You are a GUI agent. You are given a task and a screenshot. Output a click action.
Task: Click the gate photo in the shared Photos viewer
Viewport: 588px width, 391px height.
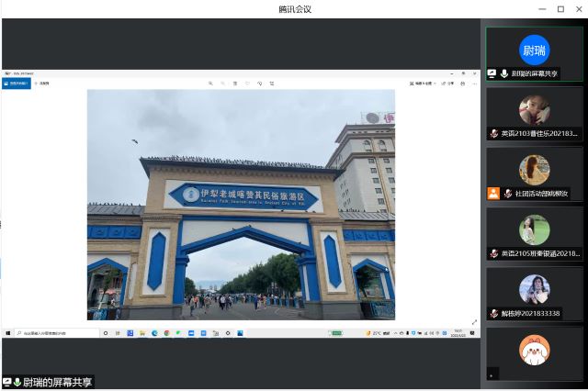coord(241,205)
